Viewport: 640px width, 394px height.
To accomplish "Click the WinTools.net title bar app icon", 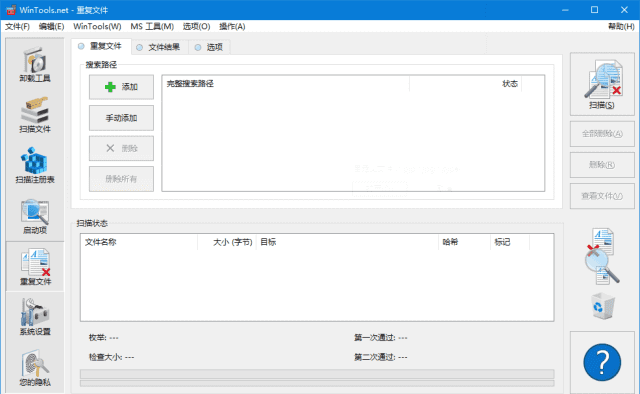I will pos(11,10).
